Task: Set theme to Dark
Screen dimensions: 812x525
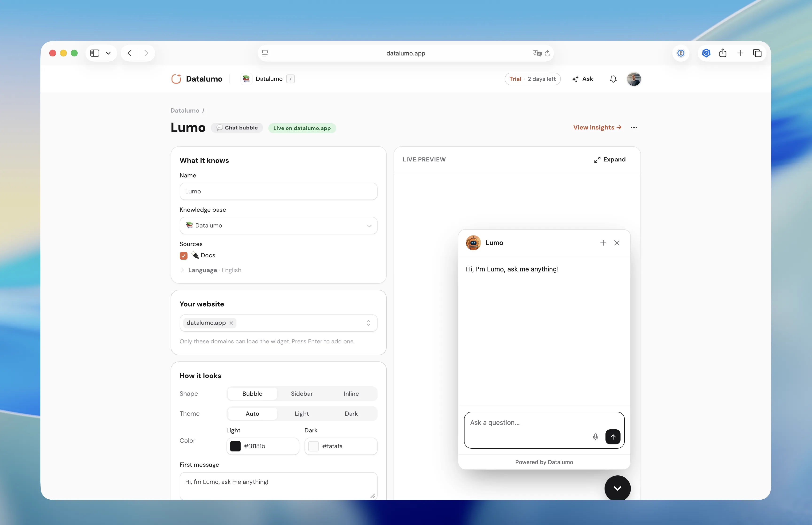Action: click(351, 414)
